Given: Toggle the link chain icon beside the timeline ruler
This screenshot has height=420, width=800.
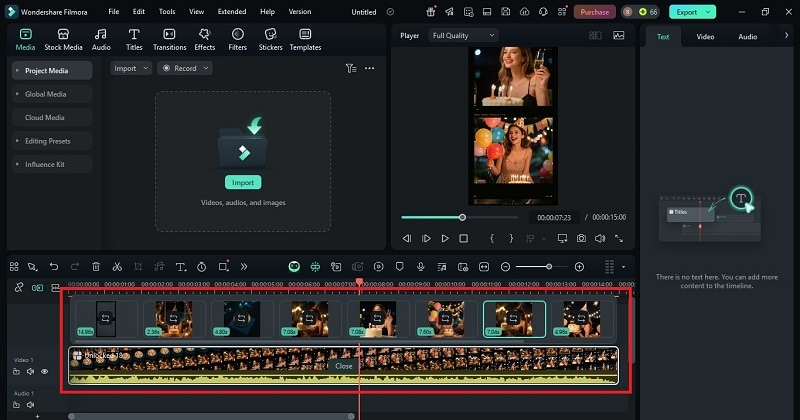Looking at the screenshot, I should (19, 287).
